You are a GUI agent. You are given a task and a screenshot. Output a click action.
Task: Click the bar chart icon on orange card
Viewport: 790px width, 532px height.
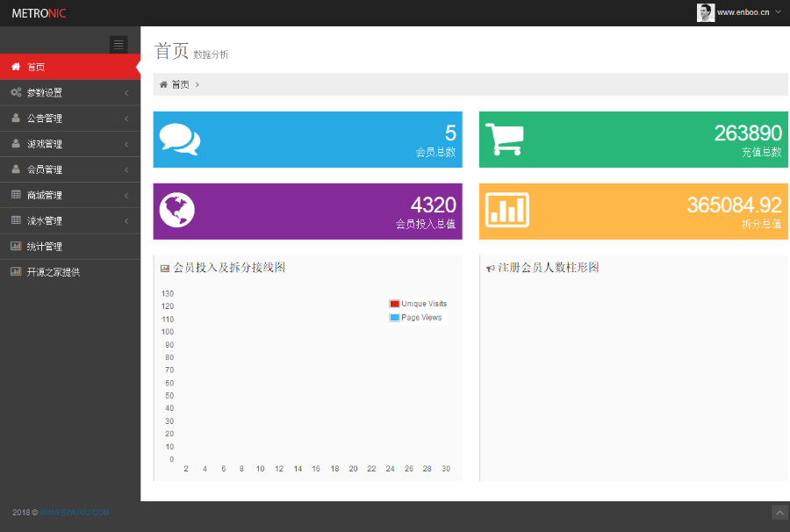[x=507, y=210]
